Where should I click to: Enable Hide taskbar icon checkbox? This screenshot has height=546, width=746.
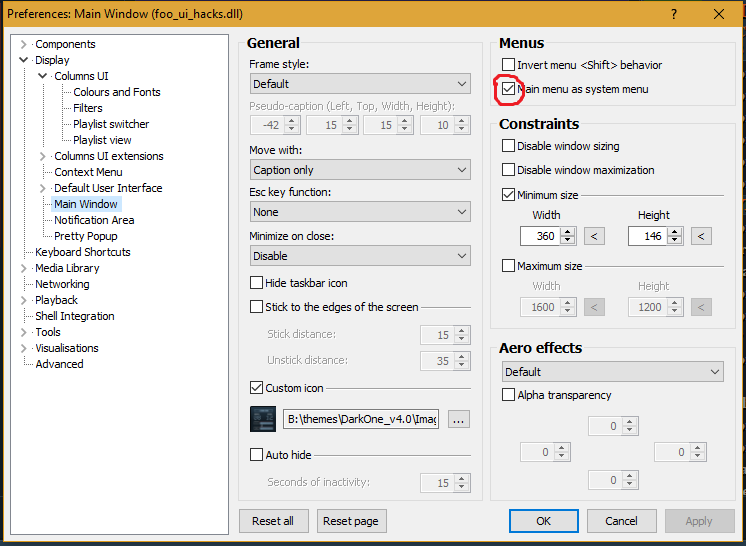point(257,283)
